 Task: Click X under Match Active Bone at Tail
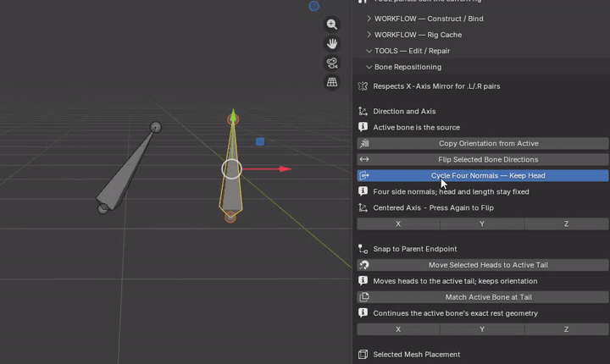coord(398,329)
